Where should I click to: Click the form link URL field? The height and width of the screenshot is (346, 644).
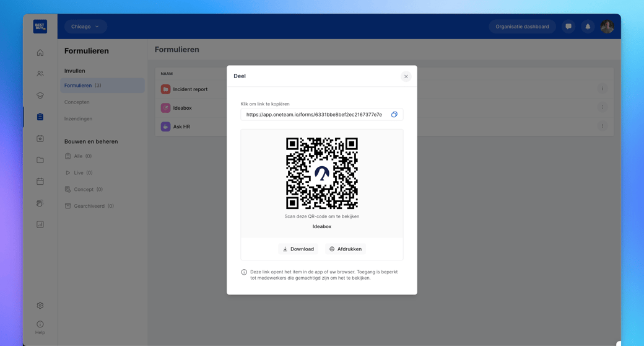tap(321, 114)
